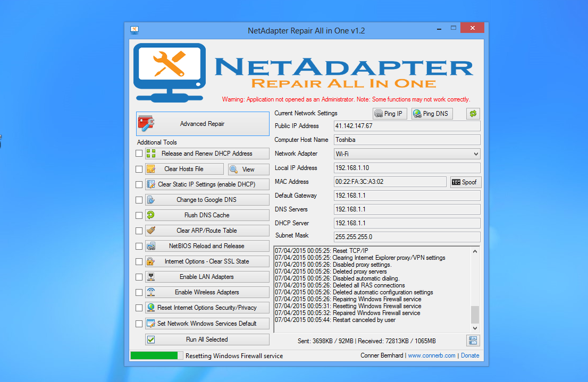Open the www.connerb.com link
Viewport: 588px width, 382px height.
tap(432, 355)
